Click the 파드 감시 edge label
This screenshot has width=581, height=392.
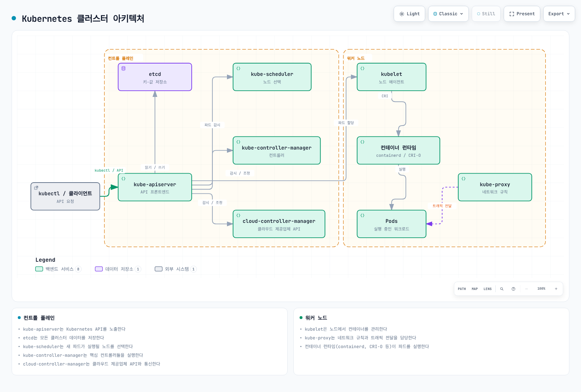pos(212,125)
